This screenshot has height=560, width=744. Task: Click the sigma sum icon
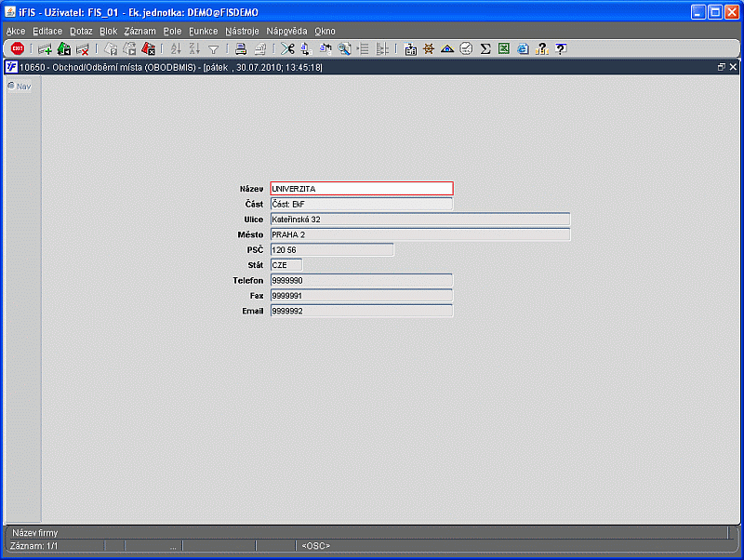click(485, 48)
